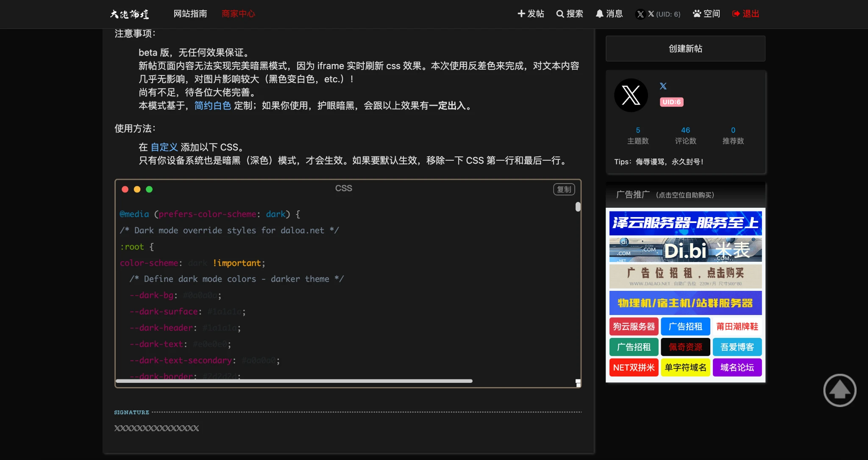
Task: Open the 简约白色 link
Action: [x=212, y=106]
